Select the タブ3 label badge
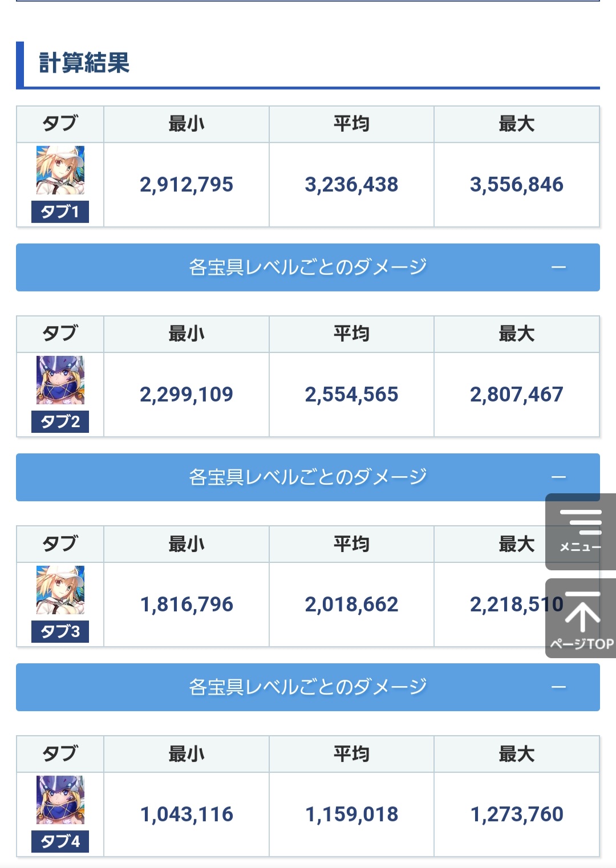This screenshot has width=616, height=868. tap(60, 632)
